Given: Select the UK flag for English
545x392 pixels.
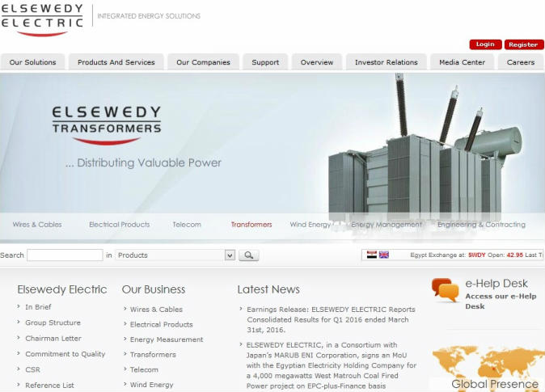Looking at the screenshot, I should (x=384, y=255).
